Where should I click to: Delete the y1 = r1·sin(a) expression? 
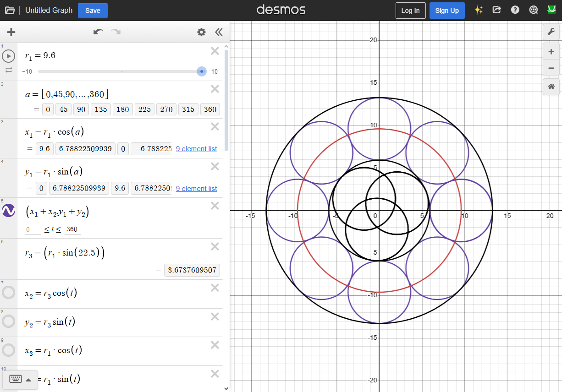pos(215,166)
